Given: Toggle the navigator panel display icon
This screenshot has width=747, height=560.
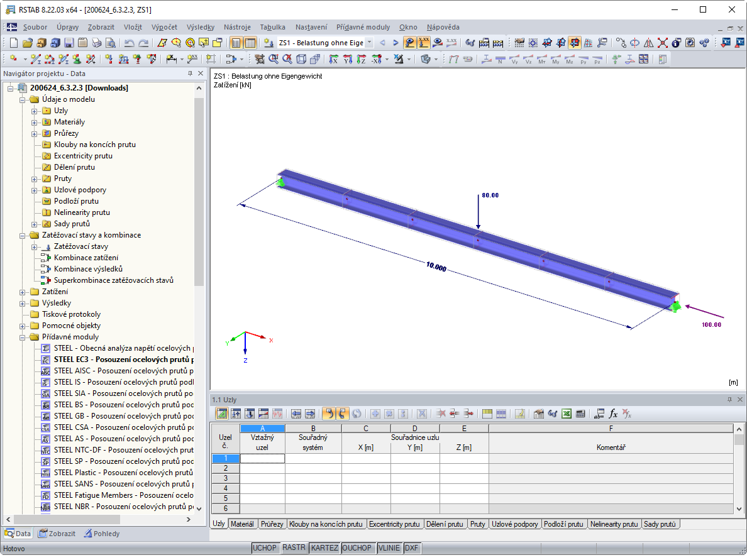Looking at the screenshot, I should pos(236,43).
